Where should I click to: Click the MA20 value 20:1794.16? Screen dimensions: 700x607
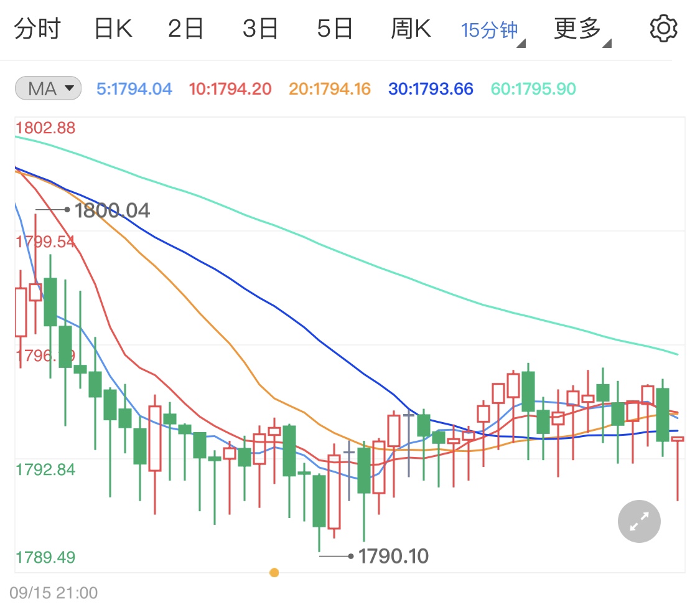[x=329, y=89]
